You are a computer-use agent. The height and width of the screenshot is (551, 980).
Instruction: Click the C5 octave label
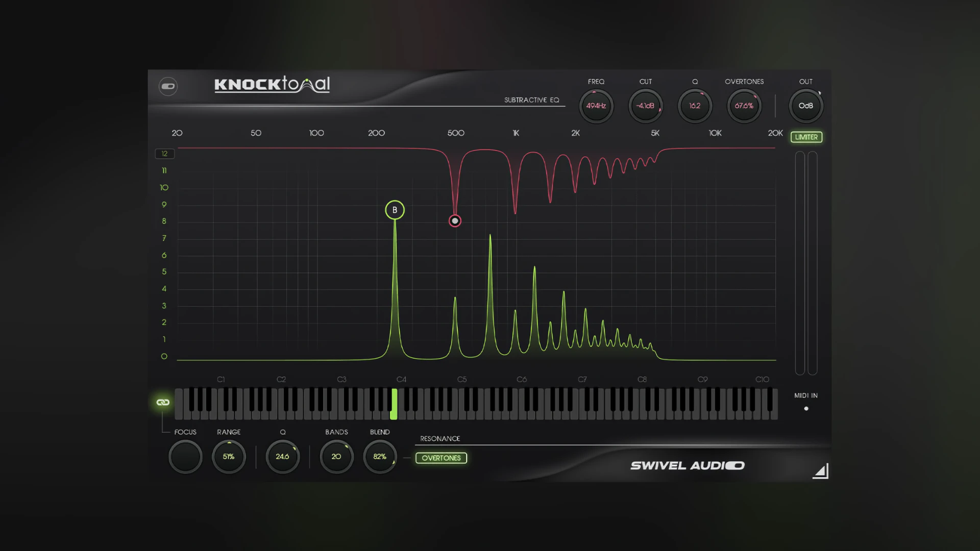pyautogui.click(x=462, y=380)
